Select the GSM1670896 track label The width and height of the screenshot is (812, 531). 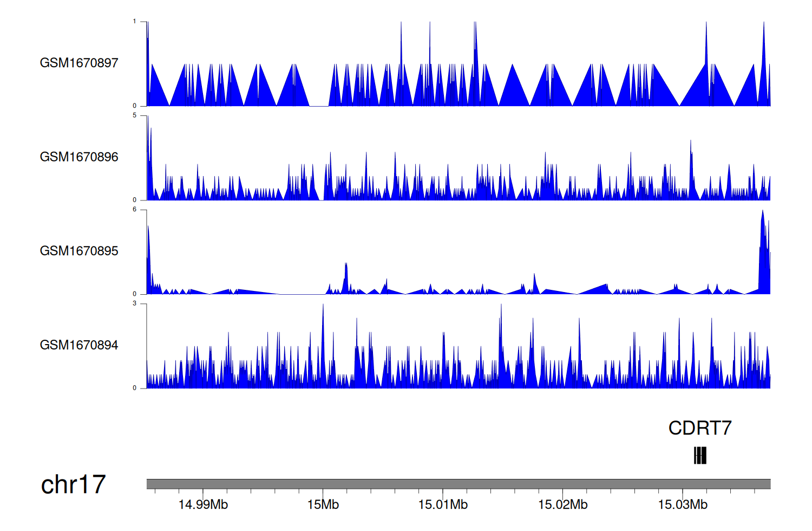tap(79, 157)
